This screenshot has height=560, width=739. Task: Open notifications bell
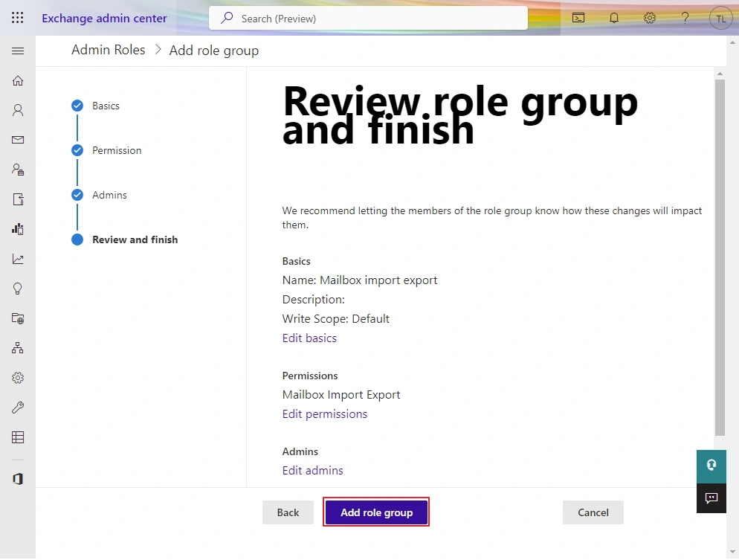(614, 18)
